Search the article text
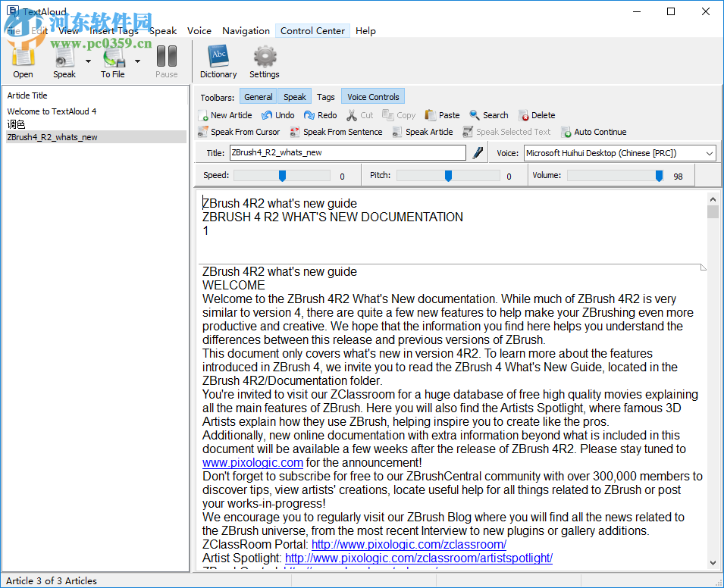Image resolution: width=724 pixels, height=588 pixels. (x=488, y=114)
